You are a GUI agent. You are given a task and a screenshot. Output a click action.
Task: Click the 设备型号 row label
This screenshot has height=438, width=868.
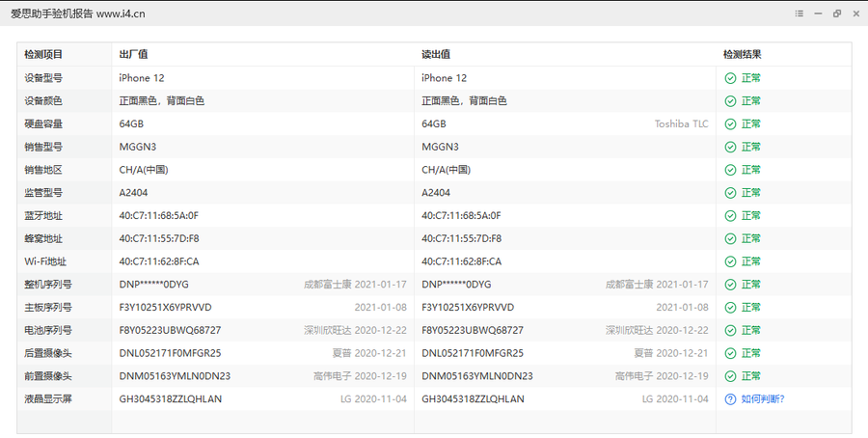[x=43, y=78]
